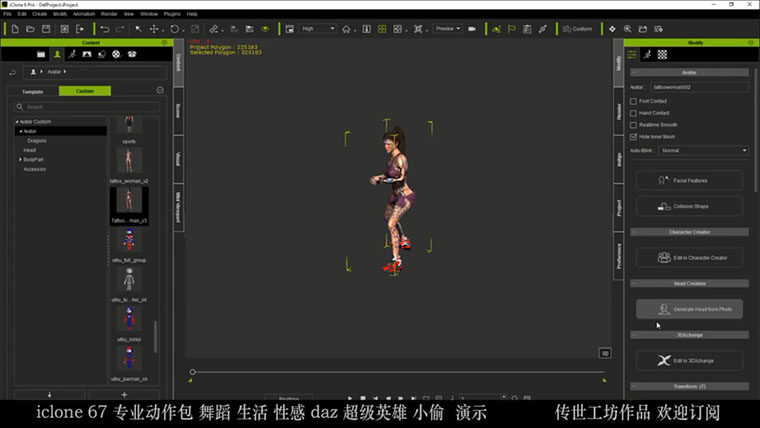Click the content Search field
The width and height of the screenshot is (760, 428).
pyautogui.click(x=87, y=107)
